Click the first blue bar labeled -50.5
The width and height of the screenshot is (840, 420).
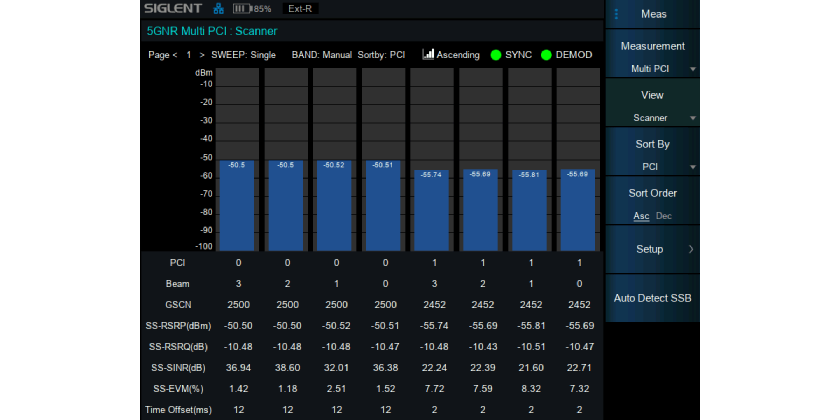coord(237,205)
